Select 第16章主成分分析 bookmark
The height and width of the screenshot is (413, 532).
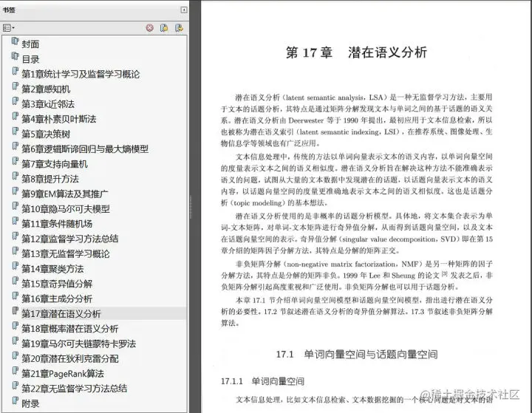pyautogui.click(x=57, y=298)
